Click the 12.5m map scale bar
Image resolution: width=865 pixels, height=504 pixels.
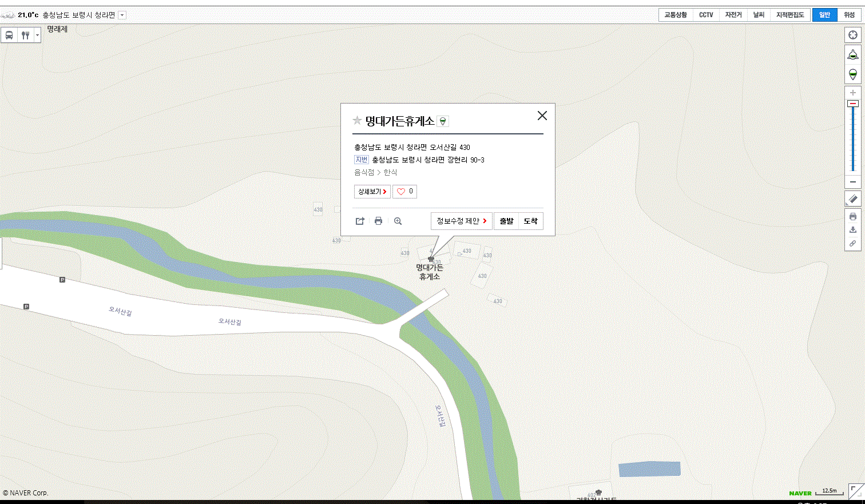(x=830, y=491)
